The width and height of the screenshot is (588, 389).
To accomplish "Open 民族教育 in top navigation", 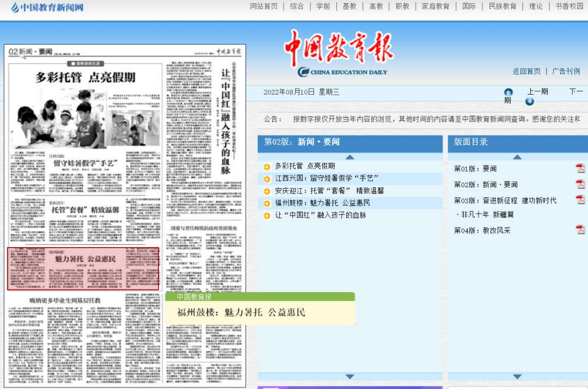I will tap(503, 7).
